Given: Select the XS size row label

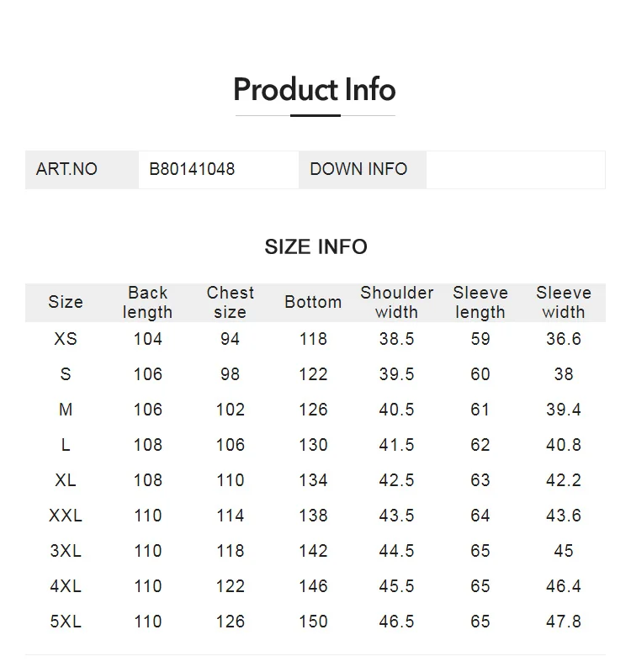Looking at the screenshot, I should click(x=66, y=339).
